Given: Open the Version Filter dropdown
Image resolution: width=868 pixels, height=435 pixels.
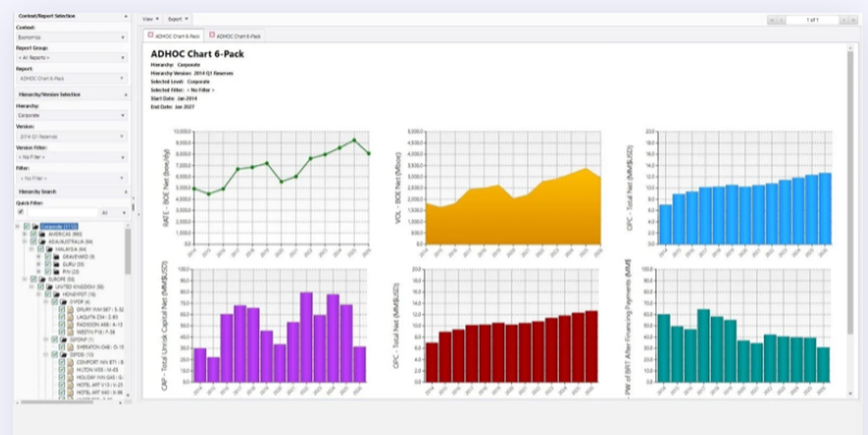Looking at the screenshot, I should click(x=72, y=157).
